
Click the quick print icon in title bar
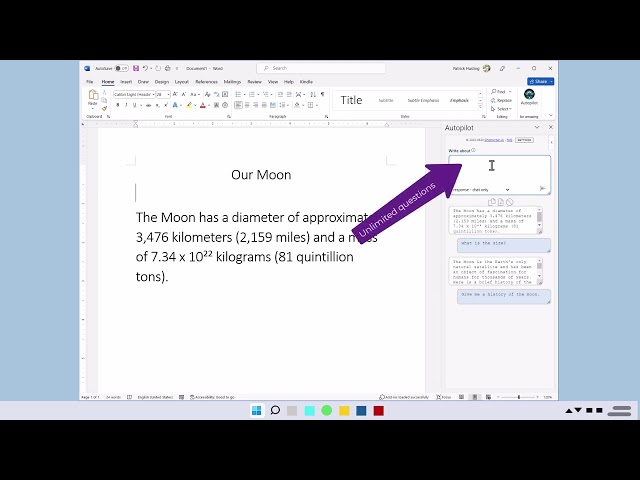click(x=167, y=69)
